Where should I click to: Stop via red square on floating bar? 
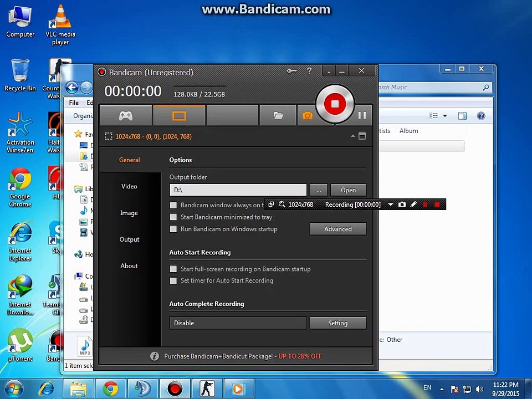click(x=437, y=204)
